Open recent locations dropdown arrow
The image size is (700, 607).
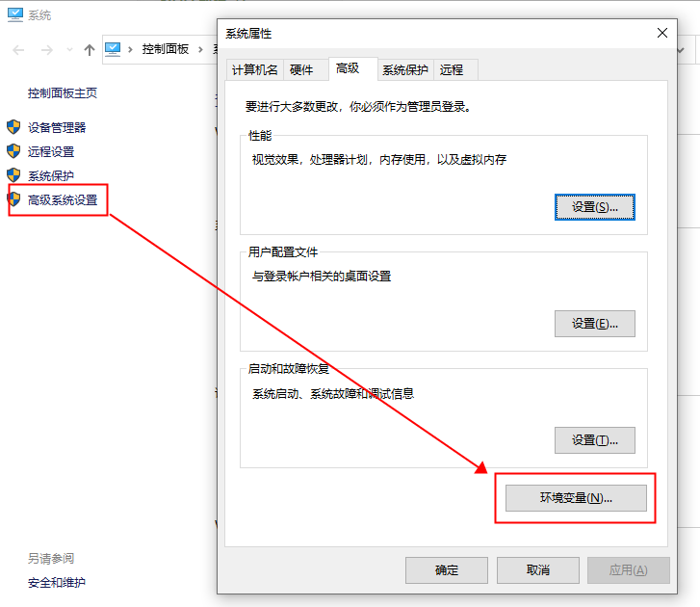tap(69, 49)
